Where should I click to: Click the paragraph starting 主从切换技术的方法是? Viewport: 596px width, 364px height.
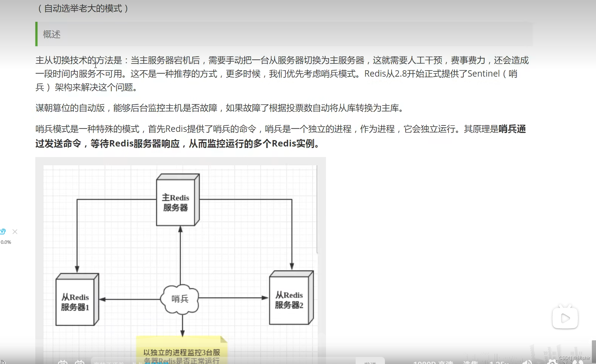pos(282,74)
